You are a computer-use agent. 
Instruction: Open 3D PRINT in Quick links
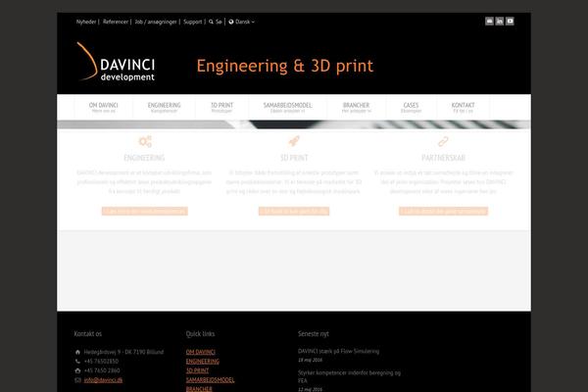click(197, 370)
